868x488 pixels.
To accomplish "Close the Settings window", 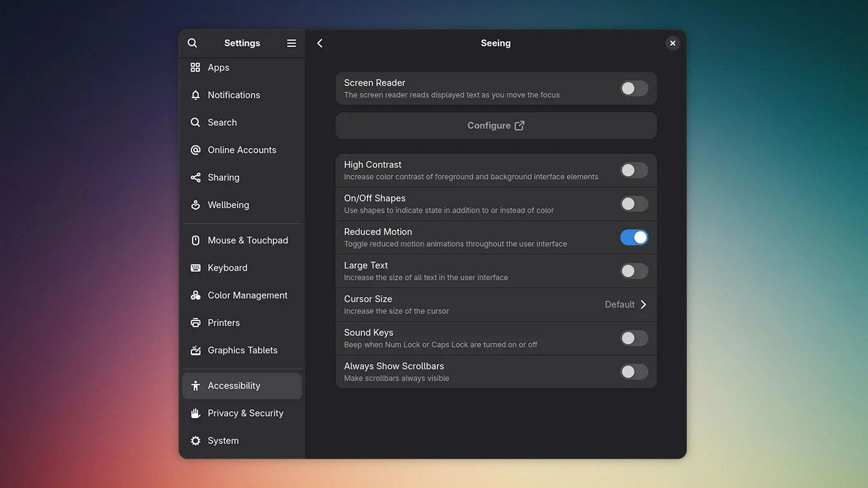I will [673, 43].
